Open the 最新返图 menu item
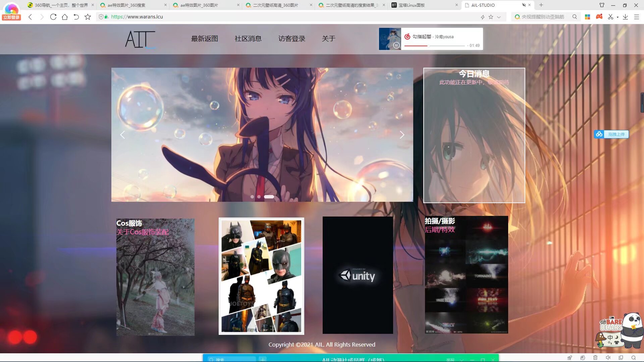 point(205,39)
